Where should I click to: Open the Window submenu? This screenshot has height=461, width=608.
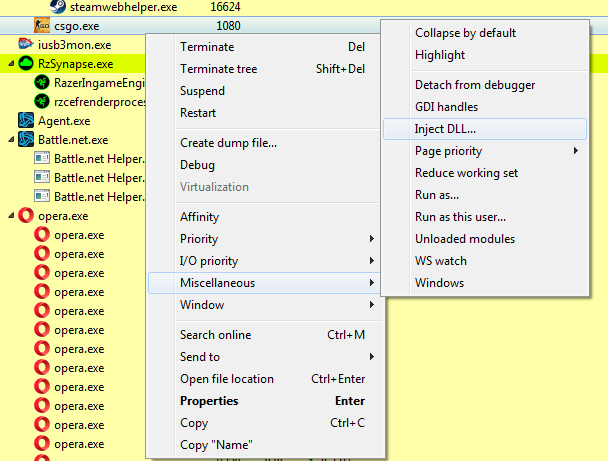264,305
